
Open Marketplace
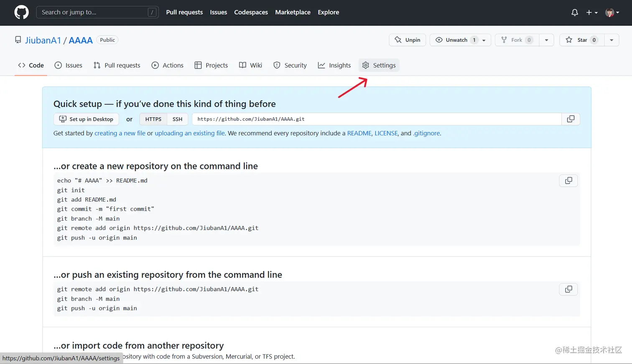293,13
